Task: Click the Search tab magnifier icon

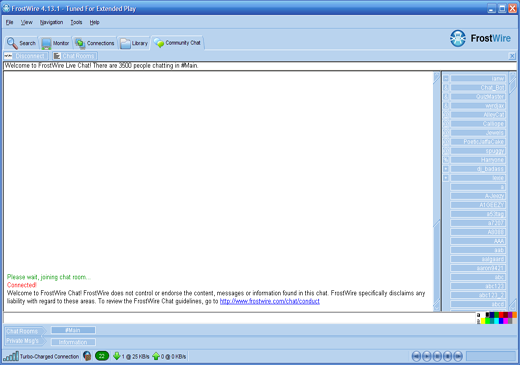Action: 12,43
